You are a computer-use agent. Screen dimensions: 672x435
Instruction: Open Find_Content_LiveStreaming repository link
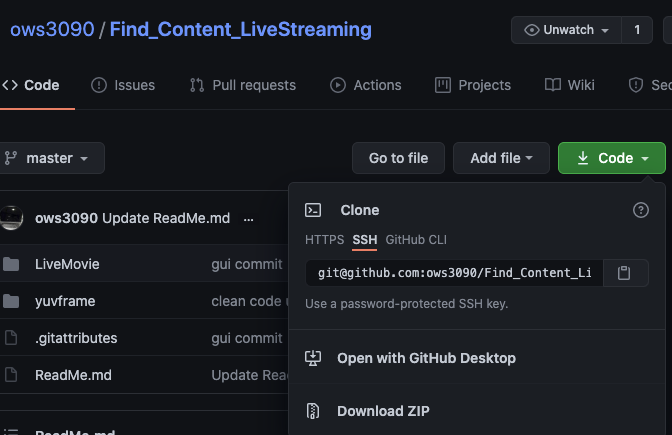[x=241, y=30]
